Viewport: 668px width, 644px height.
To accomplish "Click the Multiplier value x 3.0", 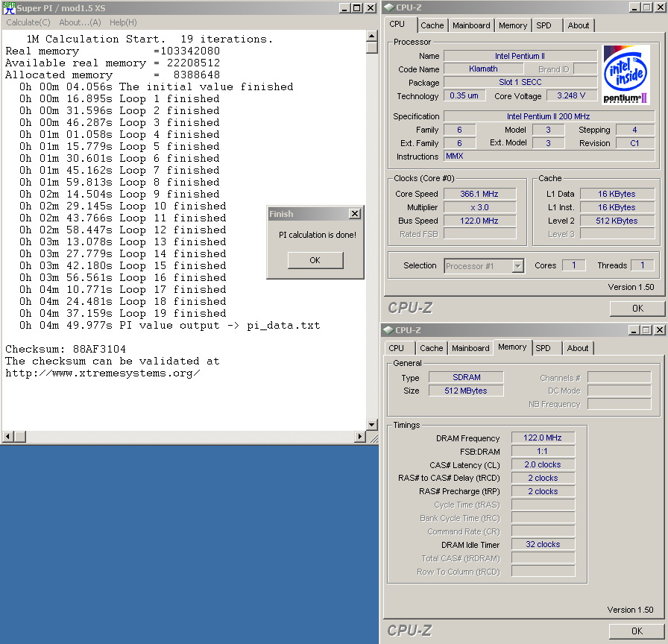I will pyautogui.click(x=479, y=207).
